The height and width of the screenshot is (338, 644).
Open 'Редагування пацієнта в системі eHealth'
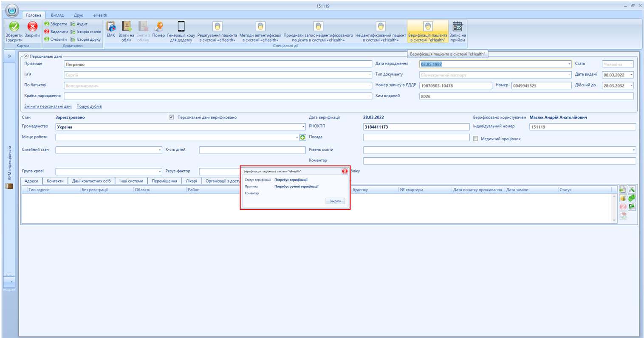217,31
